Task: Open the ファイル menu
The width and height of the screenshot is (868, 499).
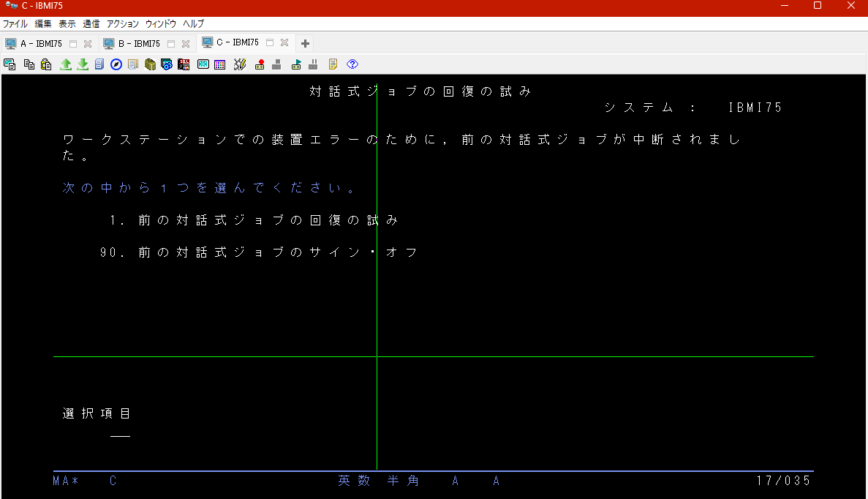Action: tap(15, 24)
